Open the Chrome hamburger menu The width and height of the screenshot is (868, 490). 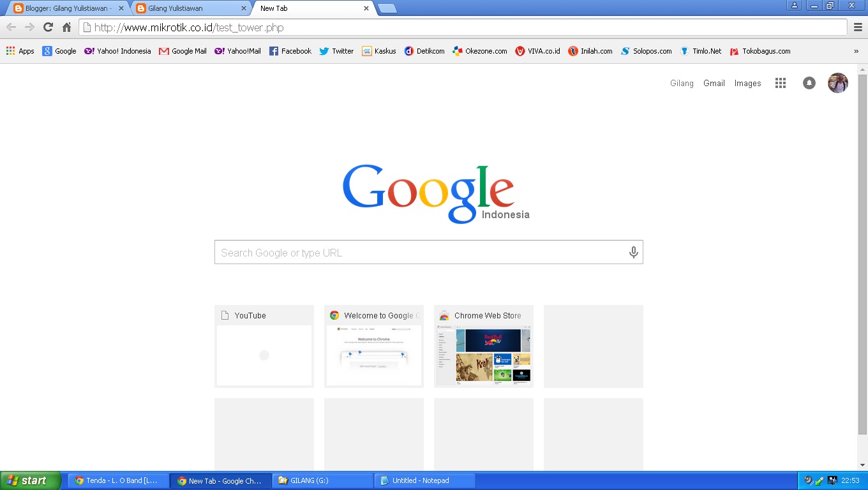click(x=858, y=27)
